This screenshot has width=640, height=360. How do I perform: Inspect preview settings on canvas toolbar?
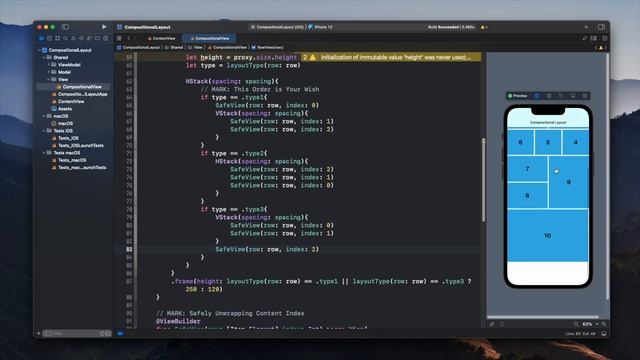(549, 96)
